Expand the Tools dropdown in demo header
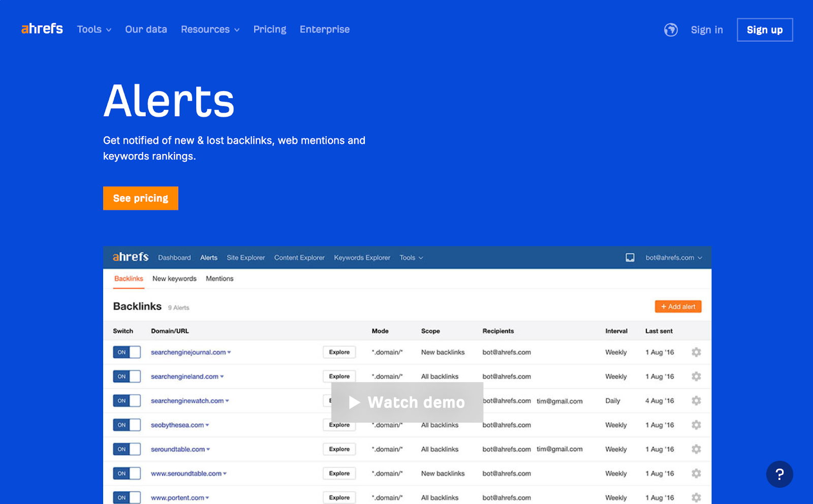The height and width of the screenshot is (504, 813). coord(411,258)
